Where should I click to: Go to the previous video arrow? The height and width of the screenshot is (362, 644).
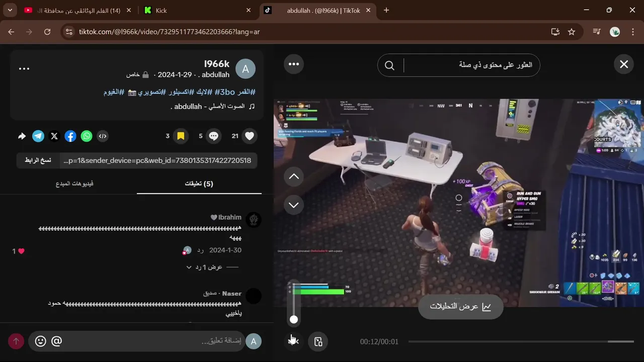click(294, 176)
